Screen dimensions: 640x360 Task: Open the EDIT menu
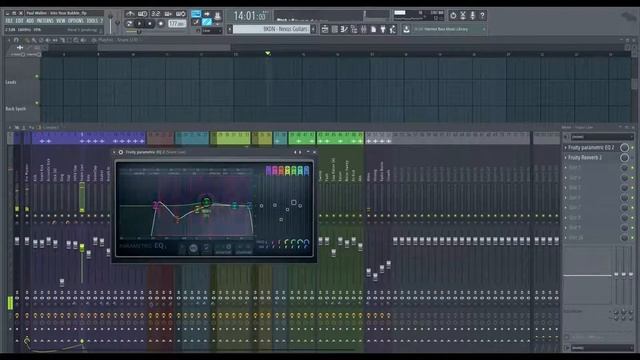pyautogui.click(x=19, y=20)
